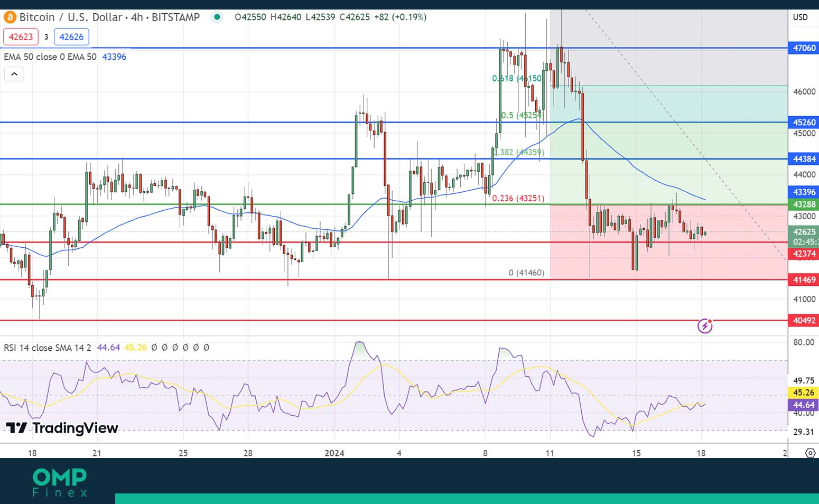The width and height of the screenshot is (819, 504).
Task: Click the 0 (41460) Fibonacci label
Action: (526, 273)
